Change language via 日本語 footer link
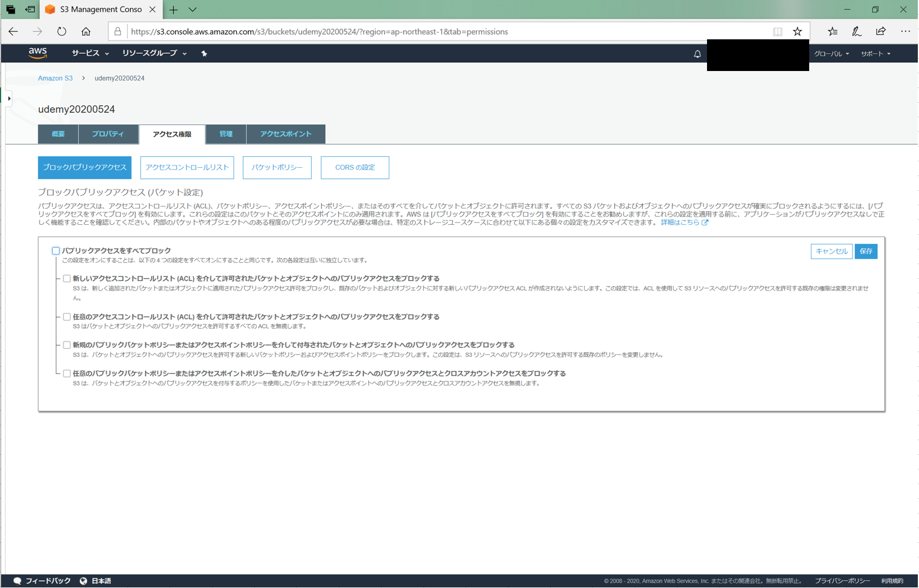The image size is (919, 588). coord(101,581)
